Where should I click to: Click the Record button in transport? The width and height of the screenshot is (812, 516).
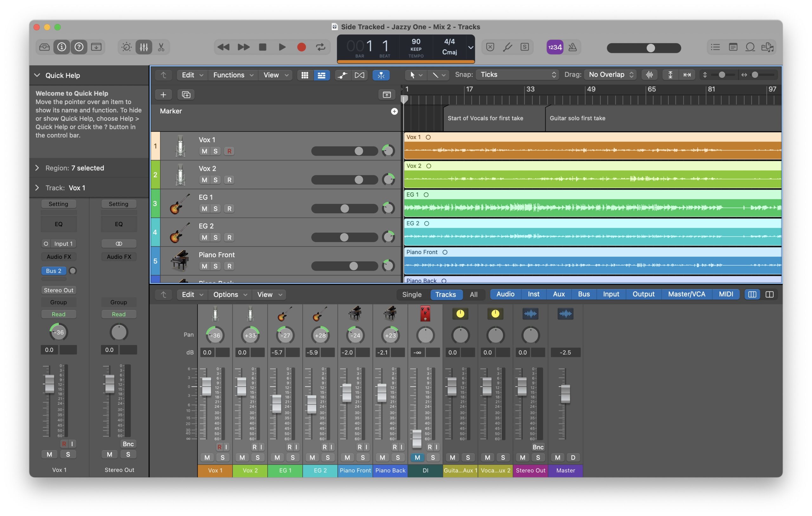pyautogui.click(x=301, y=47)
